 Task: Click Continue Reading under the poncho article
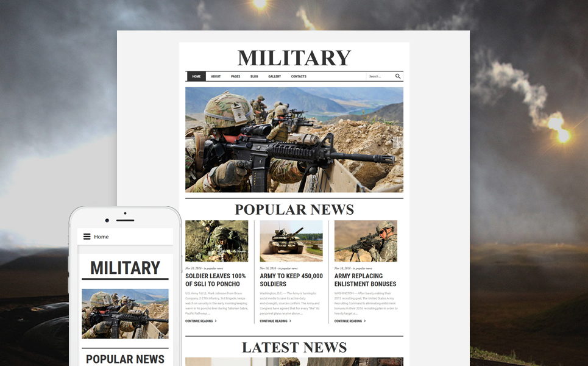click(x=200, y=321)
